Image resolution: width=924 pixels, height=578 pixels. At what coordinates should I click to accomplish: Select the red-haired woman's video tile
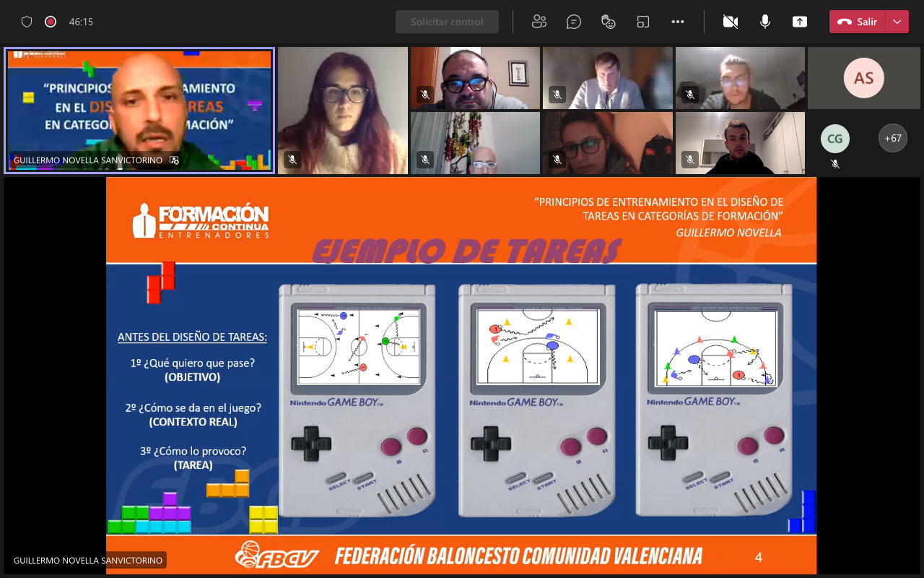[x=342, y=111]
